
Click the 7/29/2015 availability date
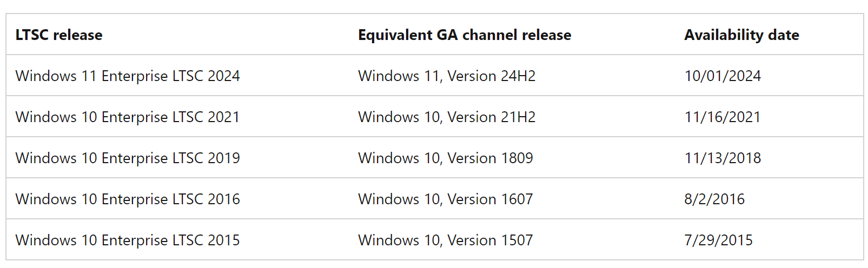718,240
